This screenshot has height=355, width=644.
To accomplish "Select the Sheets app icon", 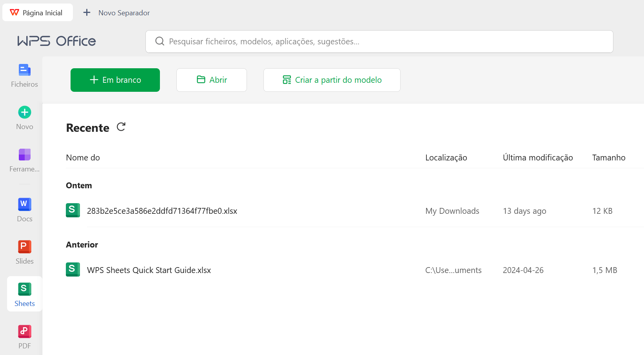I will coord(24,289).
